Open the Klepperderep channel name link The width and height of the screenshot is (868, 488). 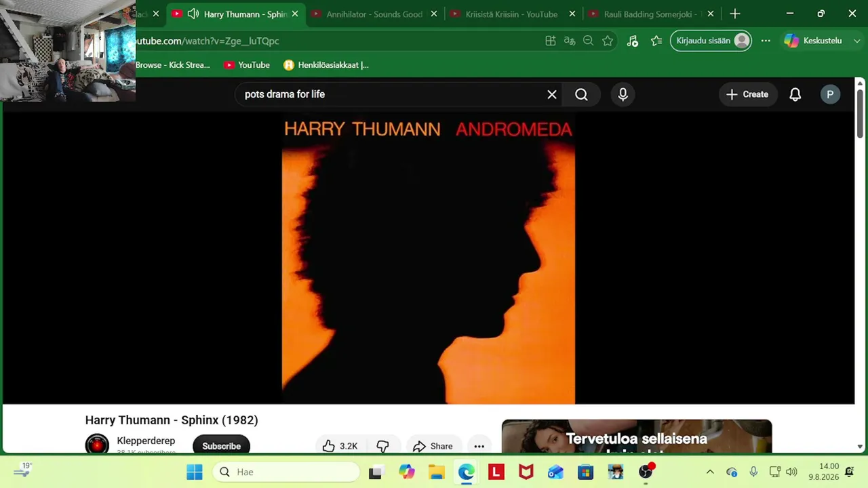[146, 441]
